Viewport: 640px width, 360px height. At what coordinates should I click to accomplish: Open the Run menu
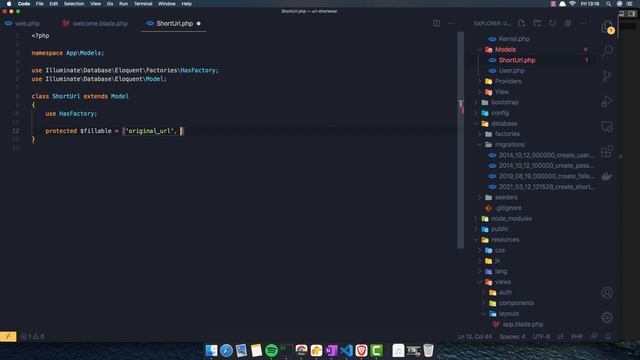pos(123,4)
